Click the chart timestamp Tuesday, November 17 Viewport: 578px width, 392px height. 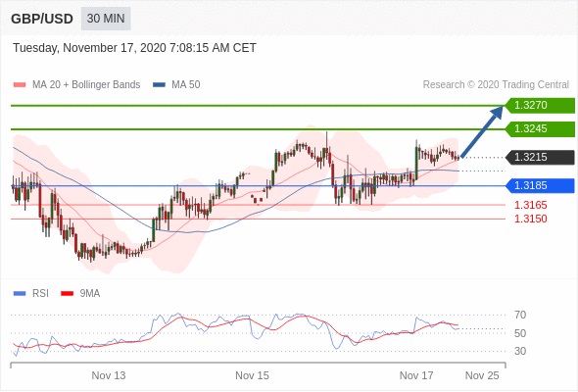134,48
